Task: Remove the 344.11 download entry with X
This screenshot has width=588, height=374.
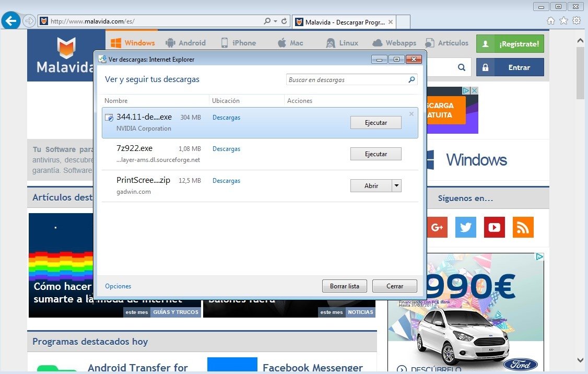Action: tap(411, 114)
